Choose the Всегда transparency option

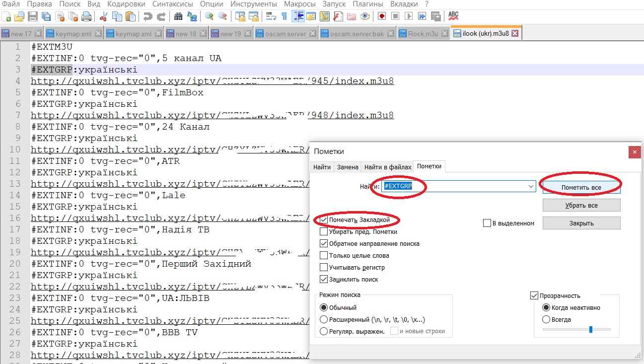coord(546,319)
